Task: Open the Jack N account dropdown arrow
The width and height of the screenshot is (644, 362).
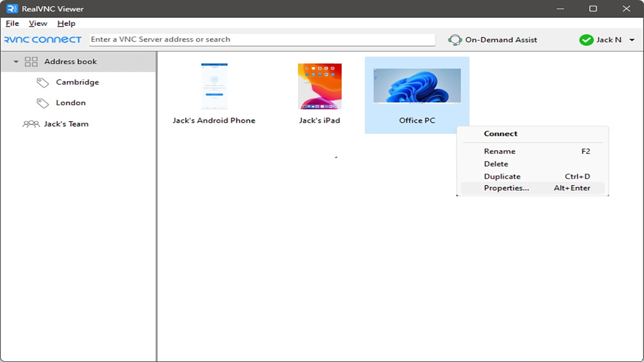Action: [632, 40]
